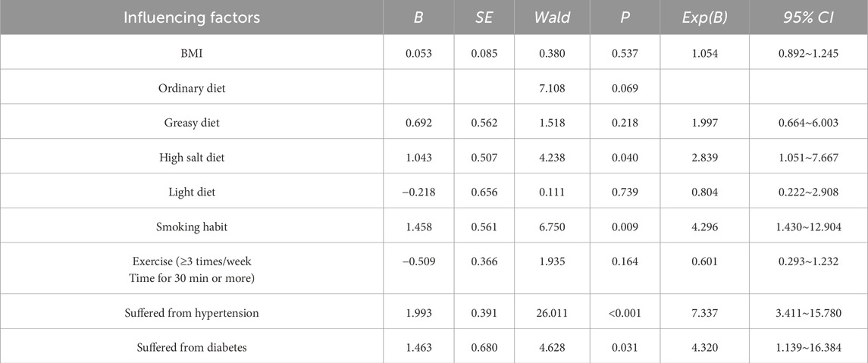Select the BMI row label
Image resolution: width=868 pixels, height=363 pixels.
(192, 53)
